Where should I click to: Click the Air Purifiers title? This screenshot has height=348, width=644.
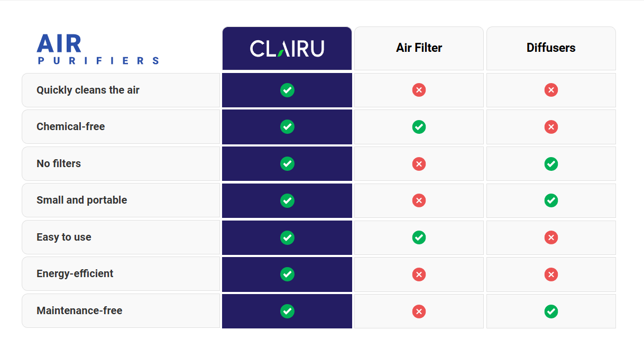tap(98, 50)
